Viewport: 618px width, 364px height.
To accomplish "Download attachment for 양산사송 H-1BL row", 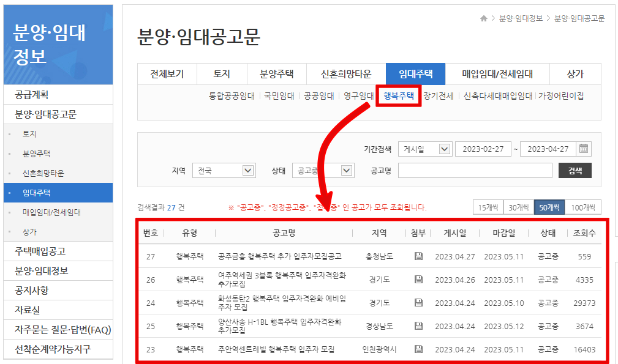I will pyautogui.click(x=418, y=326).
